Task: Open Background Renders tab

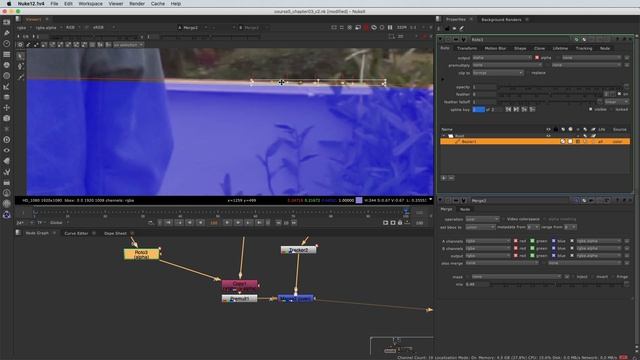Action: 501,20
